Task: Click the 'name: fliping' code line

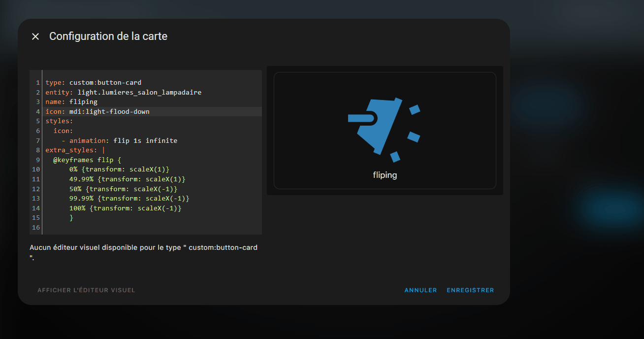Action: (x=71, y=102)
